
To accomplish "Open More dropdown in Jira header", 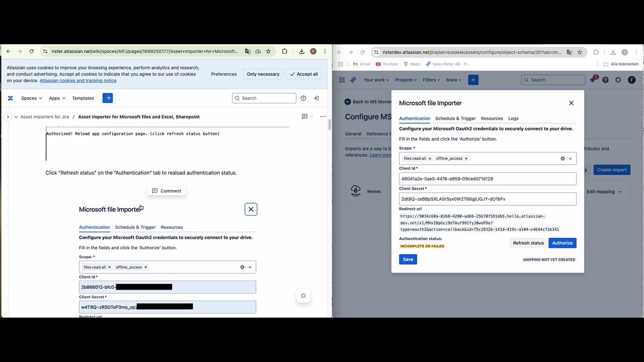I will (x=453, y=80).
